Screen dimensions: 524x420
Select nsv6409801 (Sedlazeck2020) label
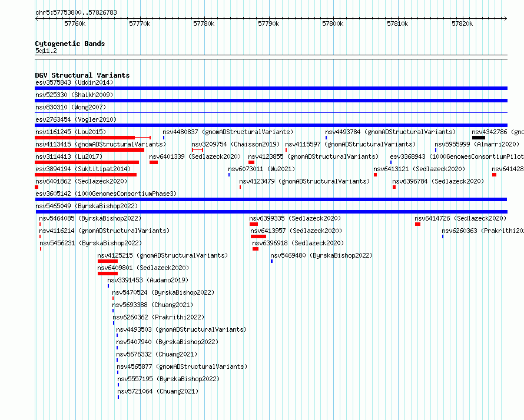[x=143, y=268]
